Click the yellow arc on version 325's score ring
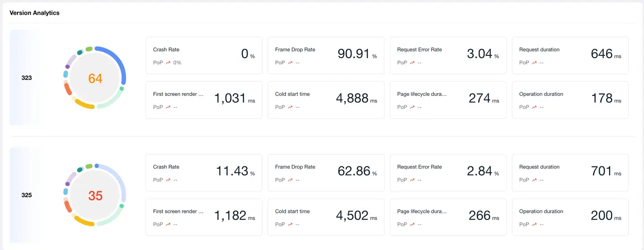The height and width of the screenshot is (250, 644). pos(84,221)
